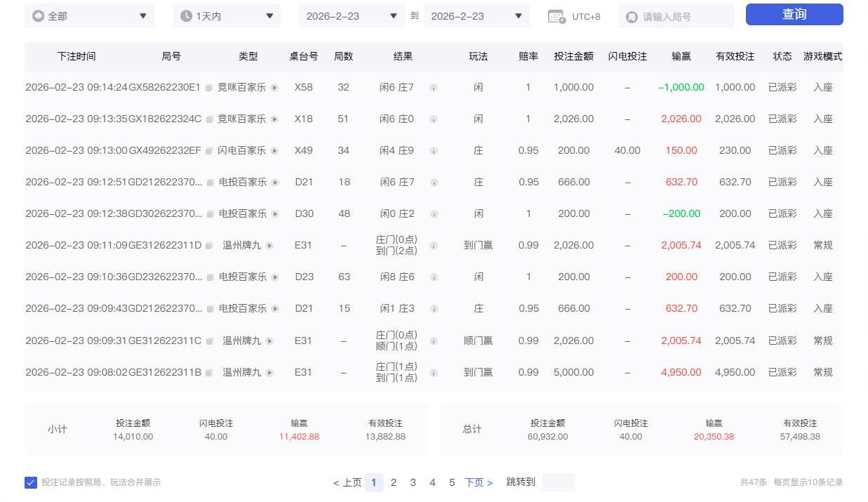Open the 全部 filter dropdown
The height and width of the screenshot is (502, 868).
89,15
